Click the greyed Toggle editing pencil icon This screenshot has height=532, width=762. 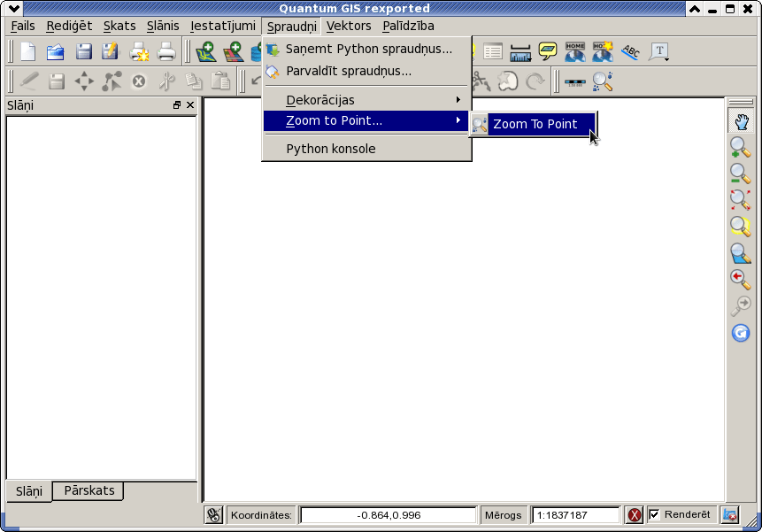click(29, 81)
